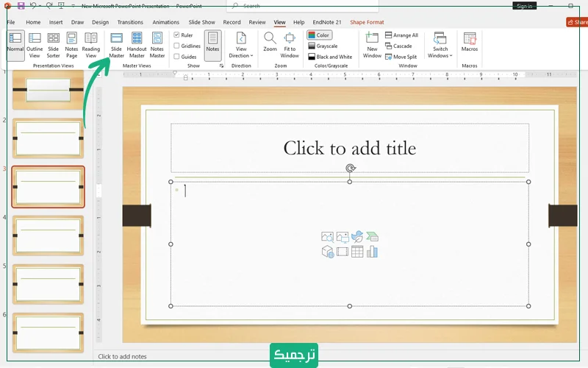This screenshot has width=588, height=368.
Task: Select Black and White mode
Action: (330, 57)
